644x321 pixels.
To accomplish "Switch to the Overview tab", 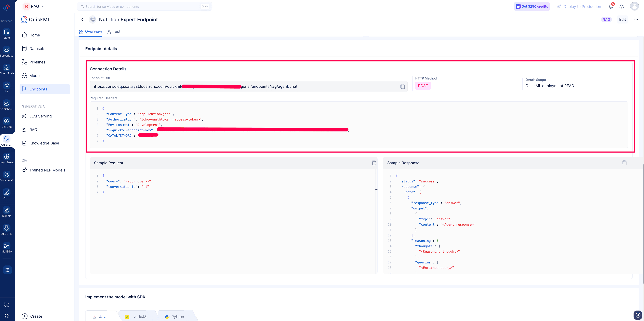I will click(x=91, y=32).
